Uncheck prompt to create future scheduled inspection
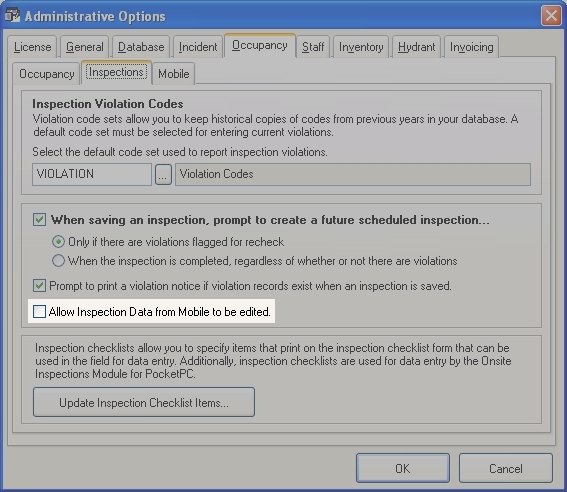Image resolution: width=567 pixels, height=492 pixels. coord(39,219)
